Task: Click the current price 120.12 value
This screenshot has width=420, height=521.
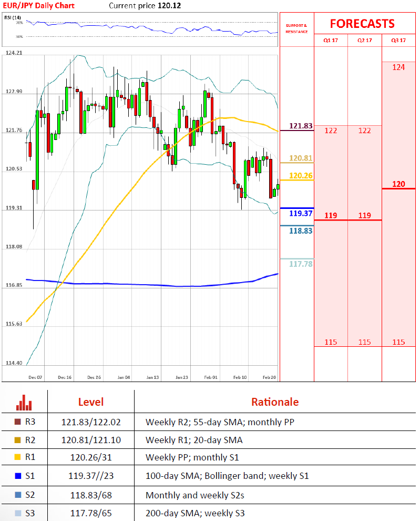Action: pyautogui.click(x=169, y=6)
